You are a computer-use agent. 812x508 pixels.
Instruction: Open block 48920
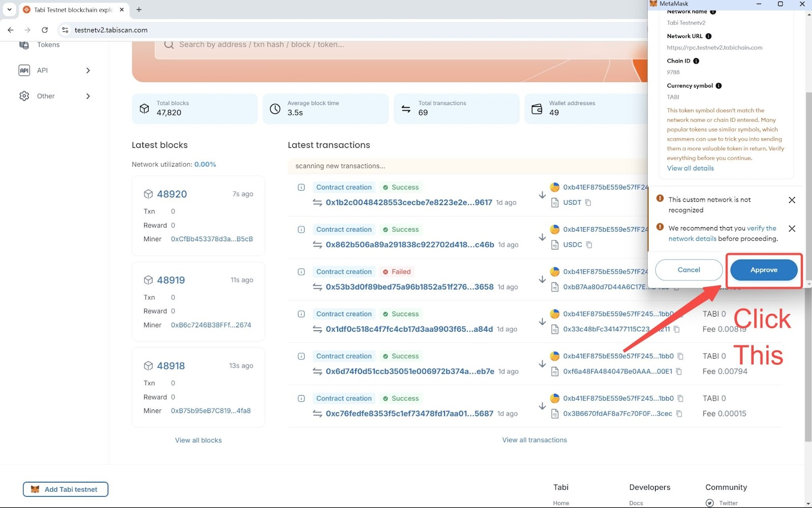click(x=172, y=194)
